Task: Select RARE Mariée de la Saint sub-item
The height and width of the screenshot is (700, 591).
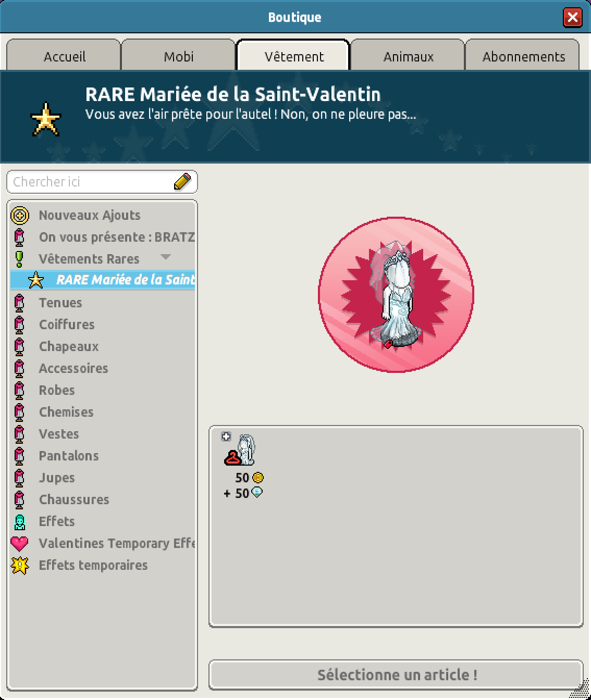Action: pos(103,280)
